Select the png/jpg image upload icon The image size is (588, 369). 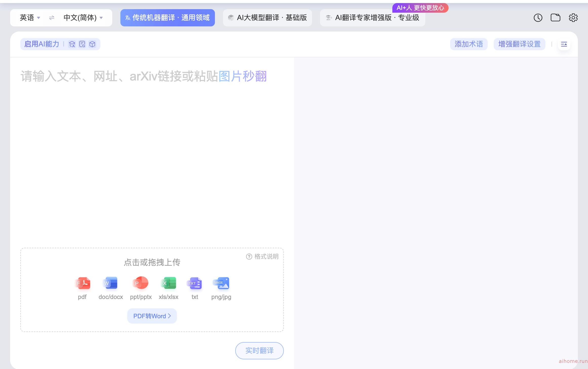click(x=221, y=283)
